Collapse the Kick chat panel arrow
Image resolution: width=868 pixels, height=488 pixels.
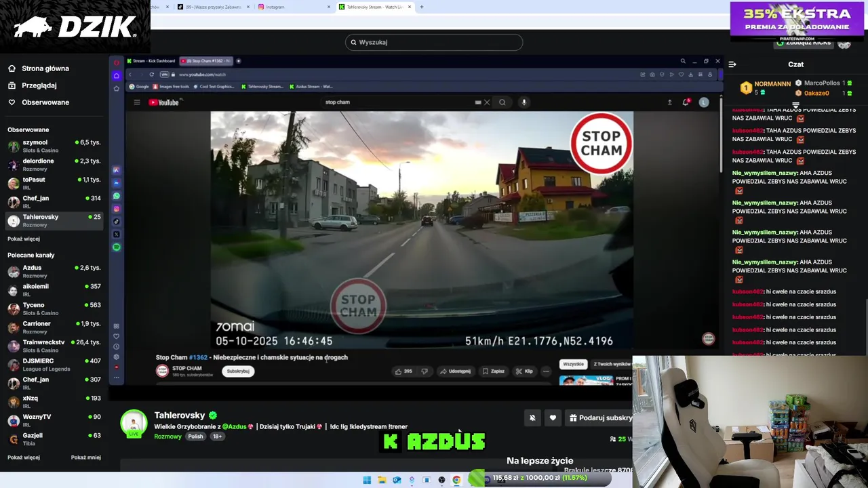[x=732, y=64]
